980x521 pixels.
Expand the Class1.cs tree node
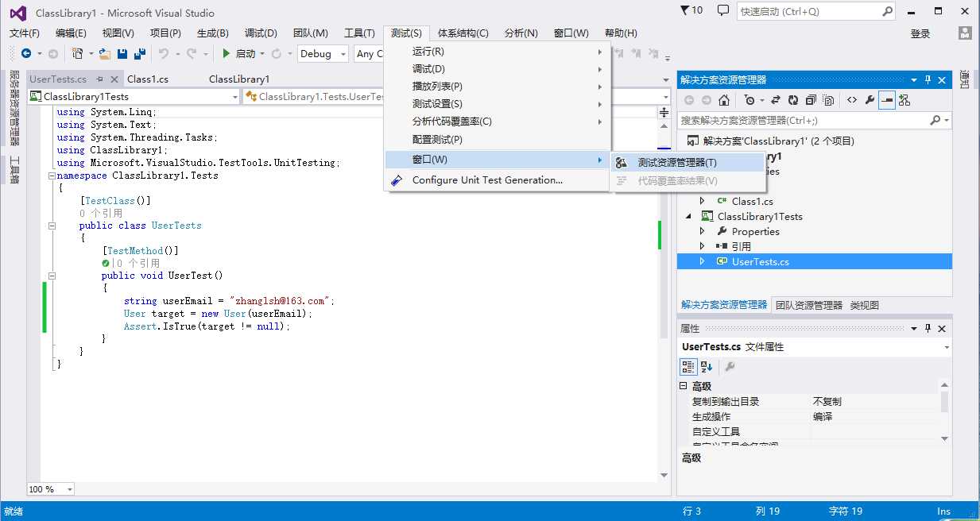[x=702, y=201]
